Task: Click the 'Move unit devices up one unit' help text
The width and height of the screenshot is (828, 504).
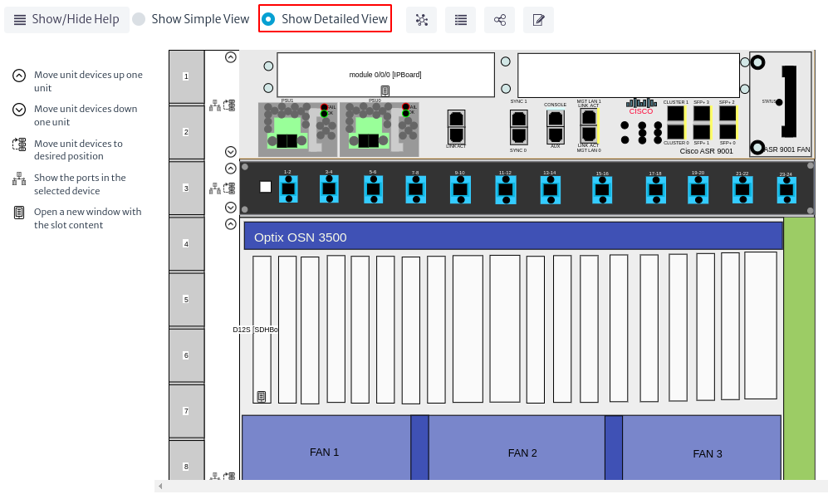Action: 88,81
